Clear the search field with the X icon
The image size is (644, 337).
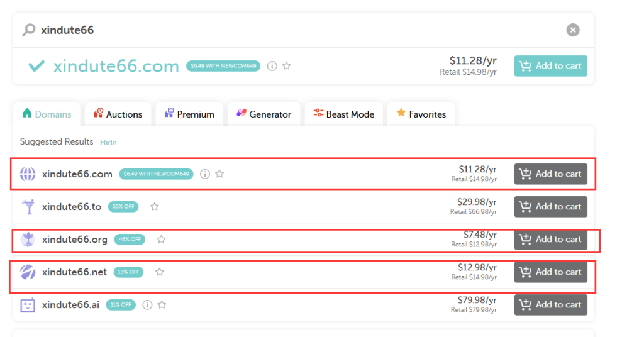(x=572, y=30)
